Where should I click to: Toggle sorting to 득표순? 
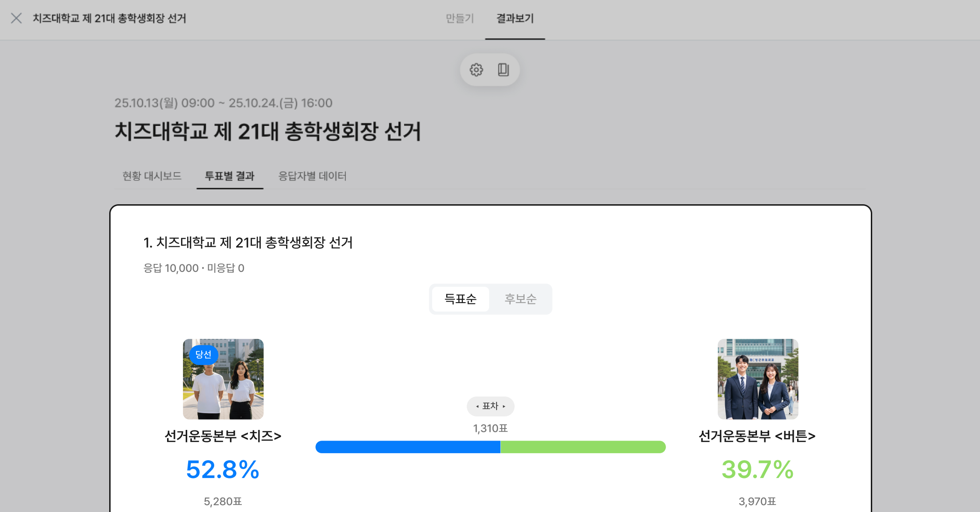click(460, 299)
